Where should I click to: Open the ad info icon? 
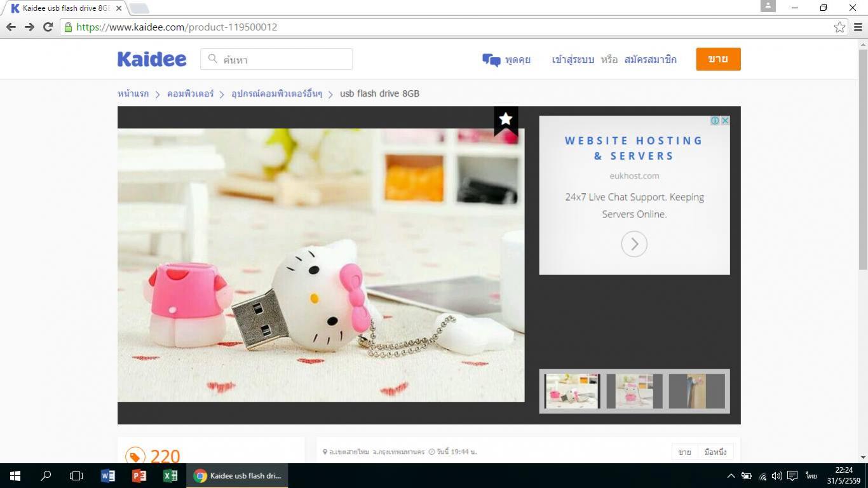715,120
